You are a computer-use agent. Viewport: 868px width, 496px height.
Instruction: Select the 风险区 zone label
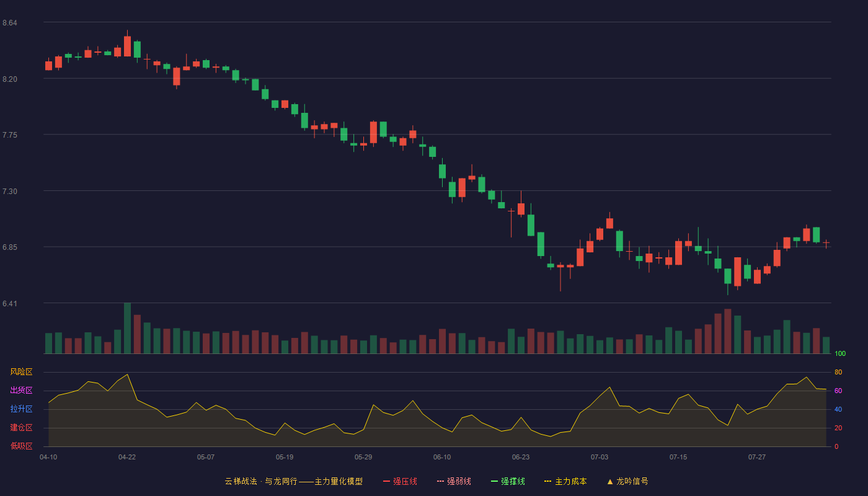click(x=21, y=372)
